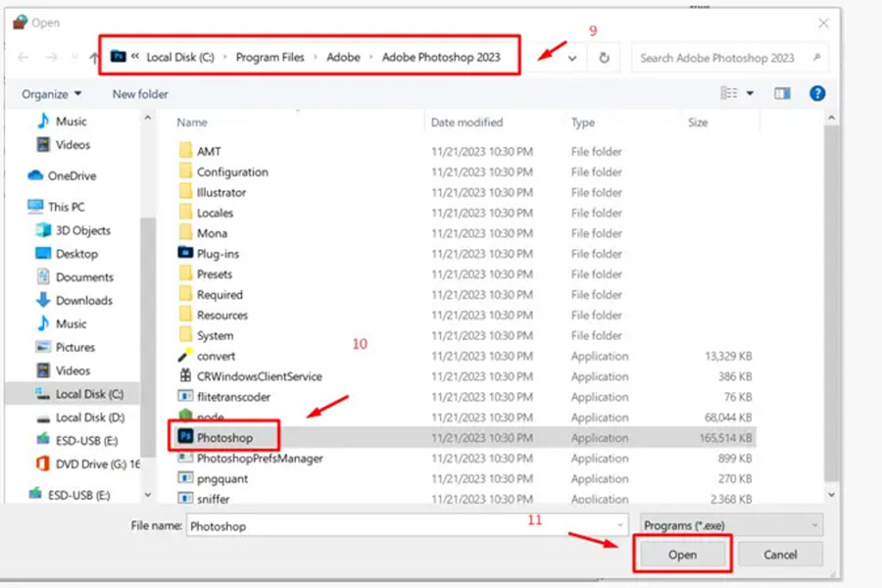This screenshot has width=882, height=588.
Task: Go up one folder level
Action: pyautogui.click(x=94, y=58)
